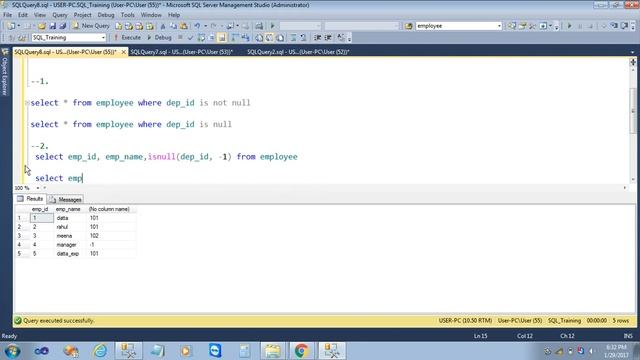Toggle IntelliSense Enabled
The height and width of the screenshot is (360, 640).
222,37
